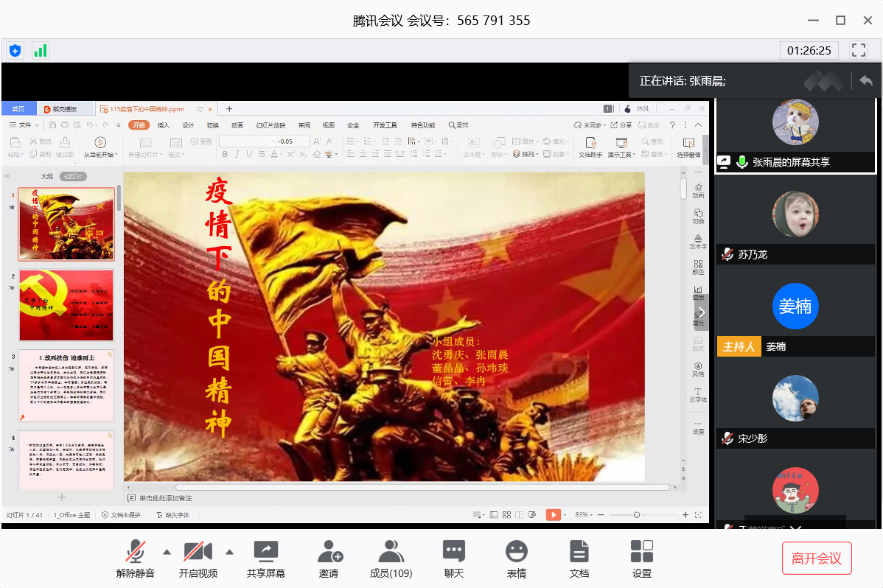Open the WPS 文件 menu
Image resolution: width=883 pixels, height=588 pixels.
(x=24, y=125)
